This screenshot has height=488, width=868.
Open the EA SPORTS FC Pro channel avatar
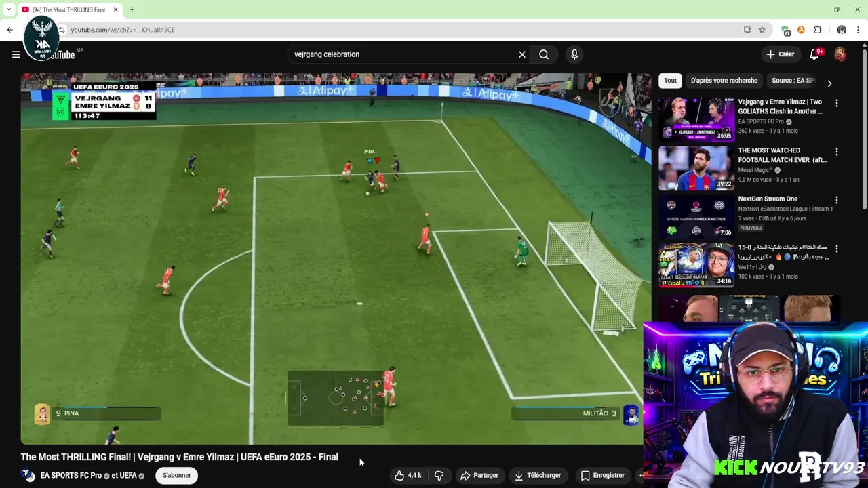pos(28,475)
